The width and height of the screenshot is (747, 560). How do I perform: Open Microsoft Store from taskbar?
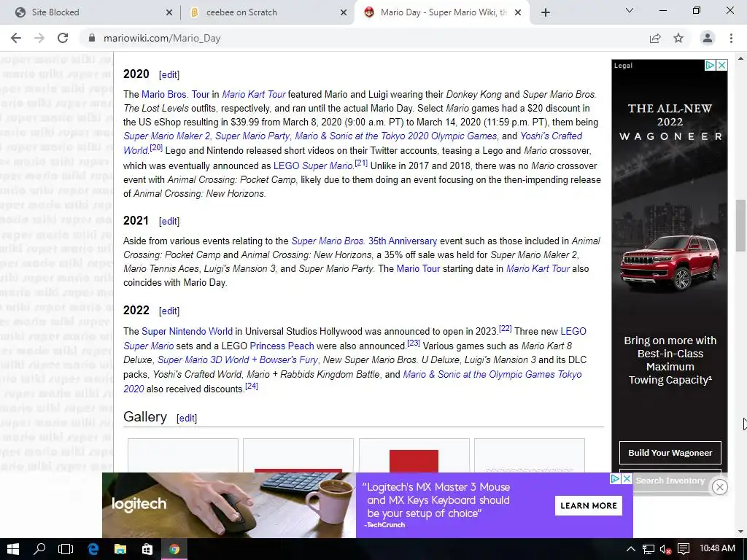click(x=147, y=549)
